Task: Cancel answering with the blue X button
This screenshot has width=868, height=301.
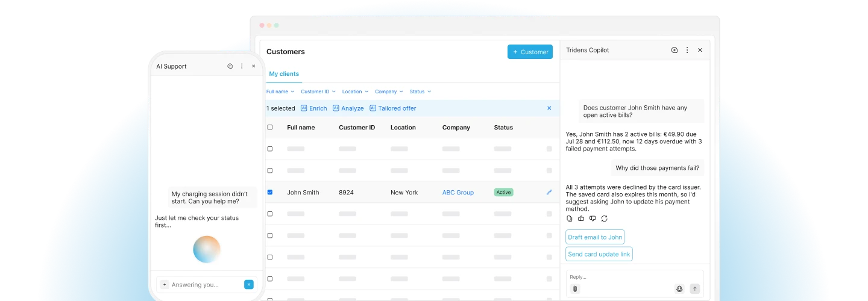Action: pyautogui.click(x=249, y=285)
